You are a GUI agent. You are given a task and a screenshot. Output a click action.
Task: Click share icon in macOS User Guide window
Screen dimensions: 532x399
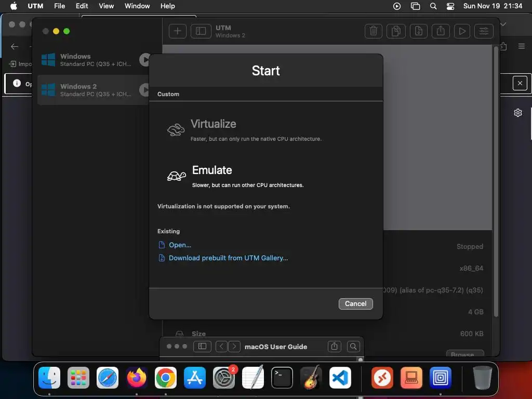click(x=334, y=346)
